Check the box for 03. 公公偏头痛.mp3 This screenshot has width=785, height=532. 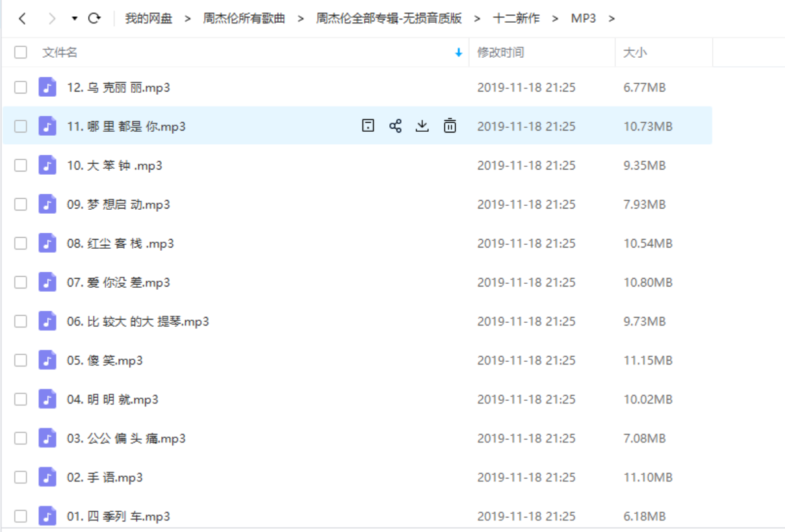[21, 438]
